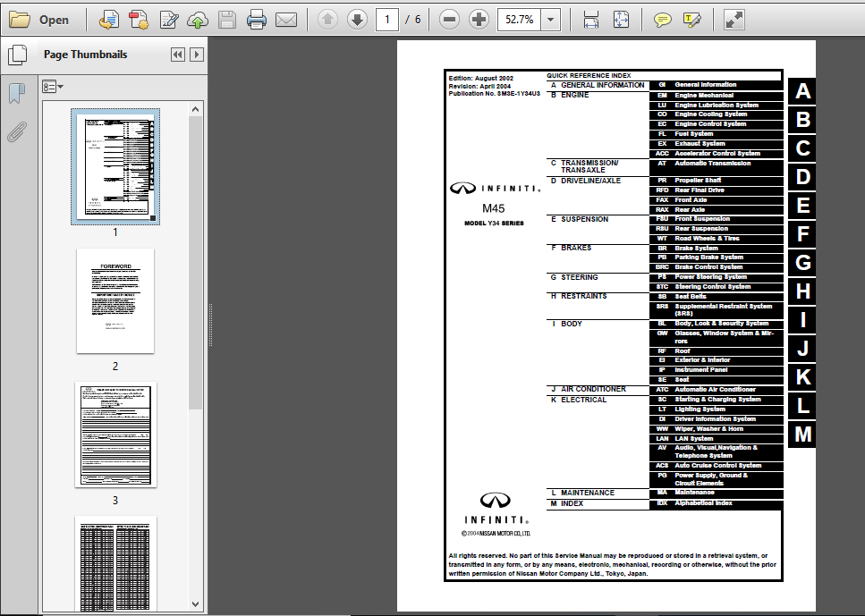This screenshot has width=865, height=616.
Task: Click the side tab letter G
Action: tap(802, 263)
